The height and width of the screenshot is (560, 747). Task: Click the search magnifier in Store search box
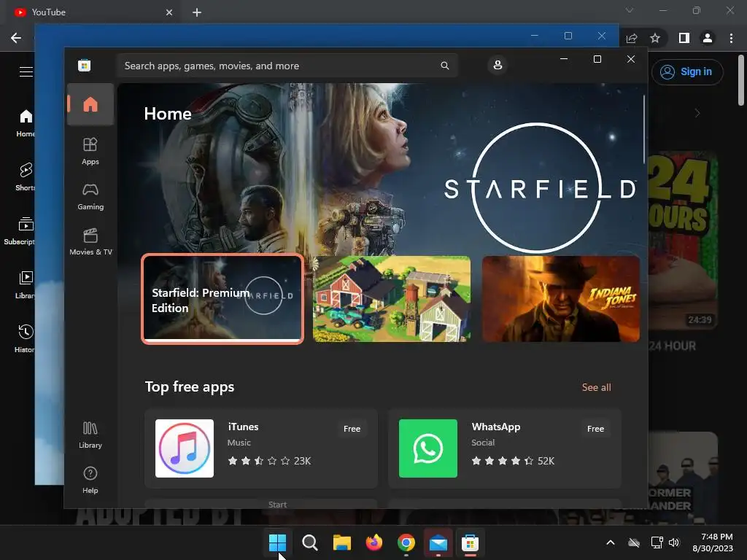click(444, 66)
